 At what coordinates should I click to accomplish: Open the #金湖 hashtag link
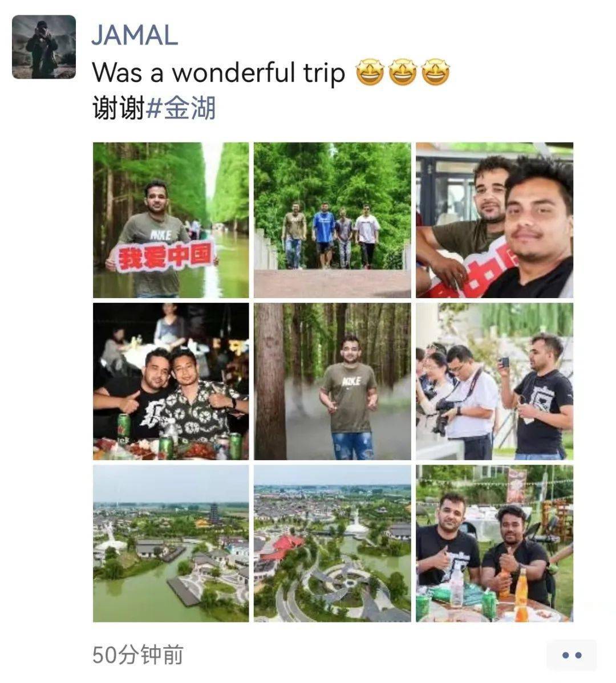(180, 108)
